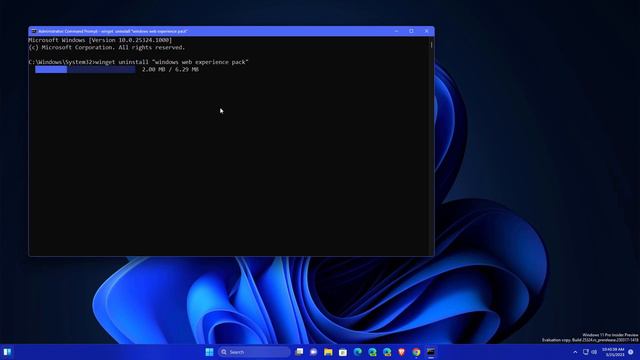This screenshot has width=640, height=360.
Task: Launch the Brave browser from the taskbar
Action: tap(402, 352)
